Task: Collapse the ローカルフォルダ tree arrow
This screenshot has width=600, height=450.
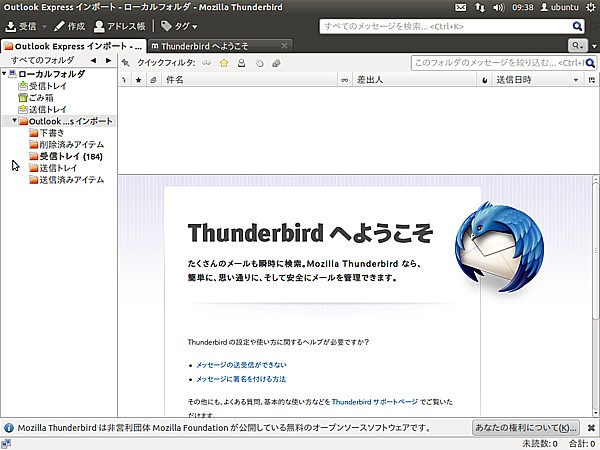Action: point(4,73)
